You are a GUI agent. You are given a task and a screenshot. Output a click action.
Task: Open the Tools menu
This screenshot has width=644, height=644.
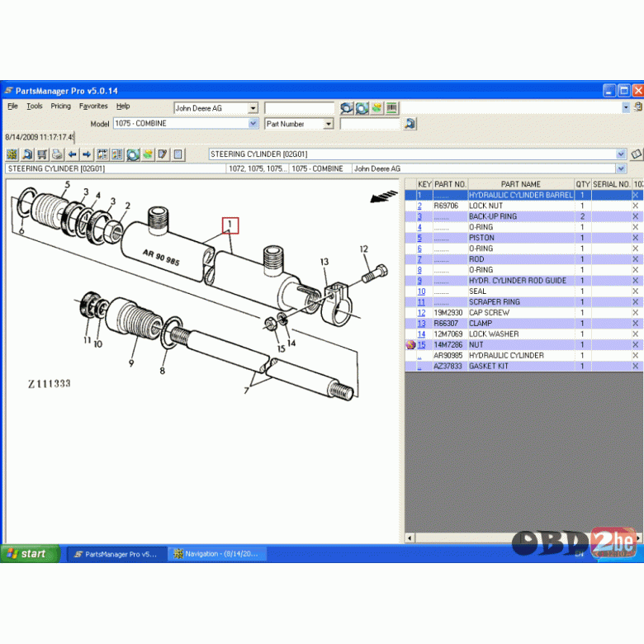click(x=35, y=106)
